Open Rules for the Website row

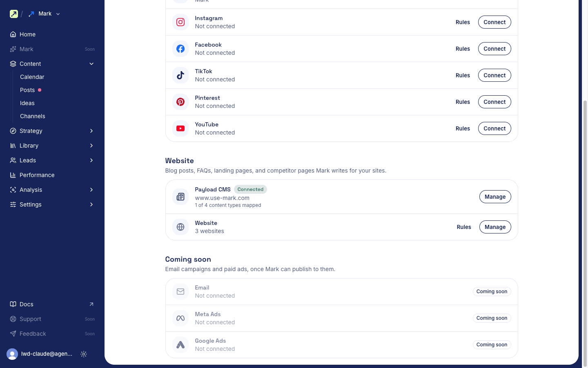[x=464, y=227]
